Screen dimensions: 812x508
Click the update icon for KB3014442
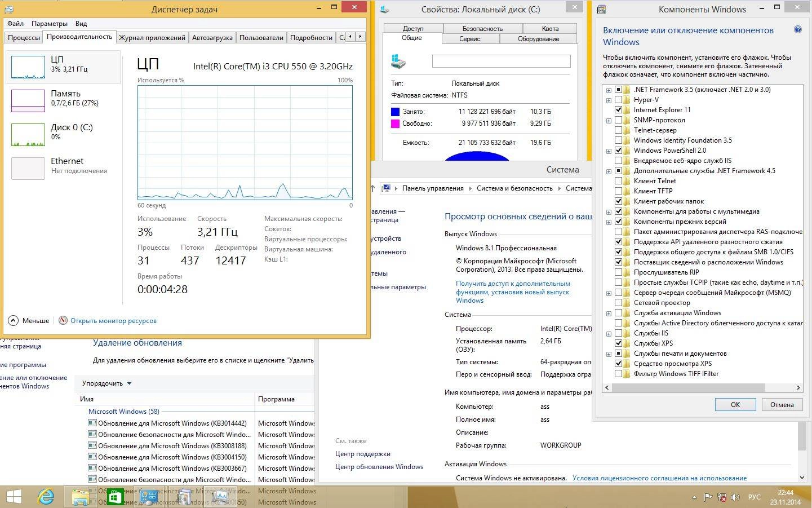point(92,423)
